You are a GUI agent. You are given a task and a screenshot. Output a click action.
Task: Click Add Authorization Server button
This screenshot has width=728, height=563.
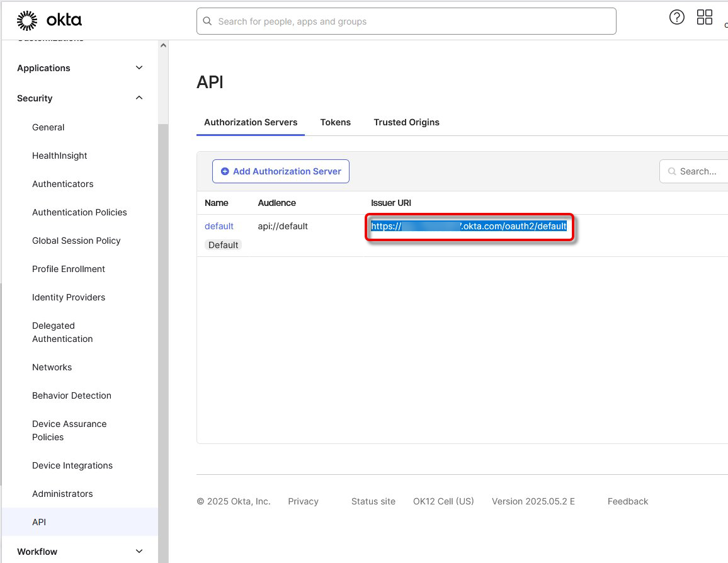[x=280, y=171]
